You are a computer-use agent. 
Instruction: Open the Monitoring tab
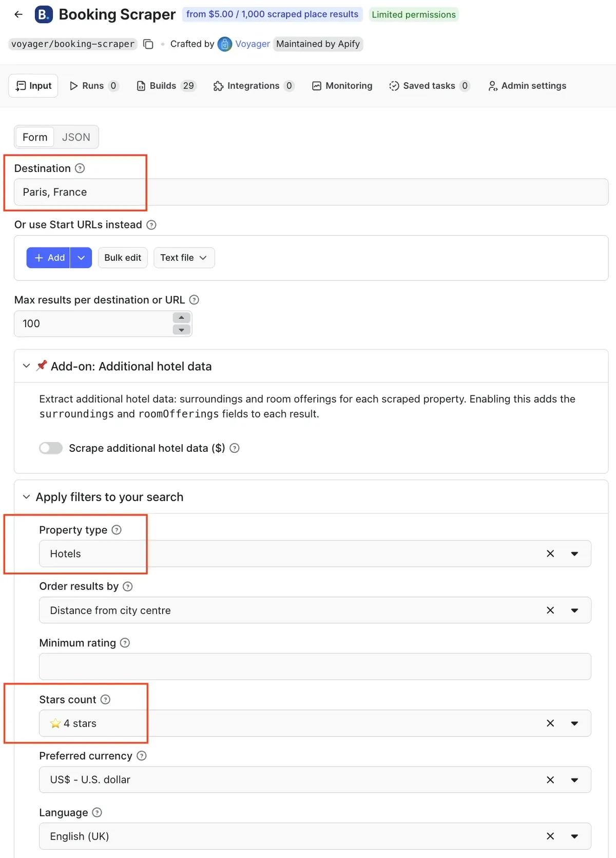342,86
